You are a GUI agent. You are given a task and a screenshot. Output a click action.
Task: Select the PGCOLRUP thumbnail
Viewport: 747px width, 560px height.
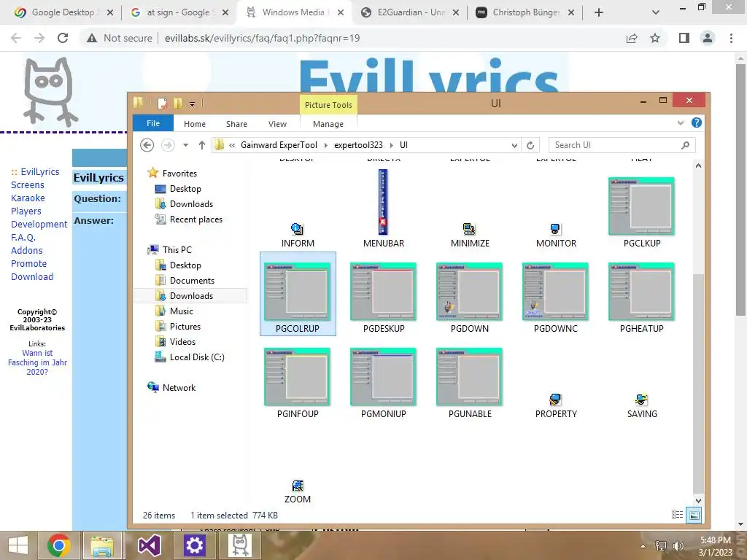298,292
